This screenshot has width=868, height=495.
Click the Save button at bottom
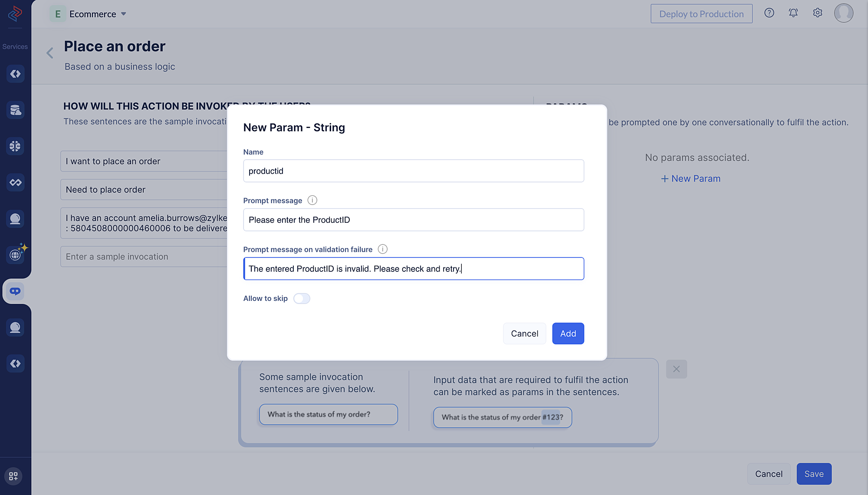(x=814, y=474)
